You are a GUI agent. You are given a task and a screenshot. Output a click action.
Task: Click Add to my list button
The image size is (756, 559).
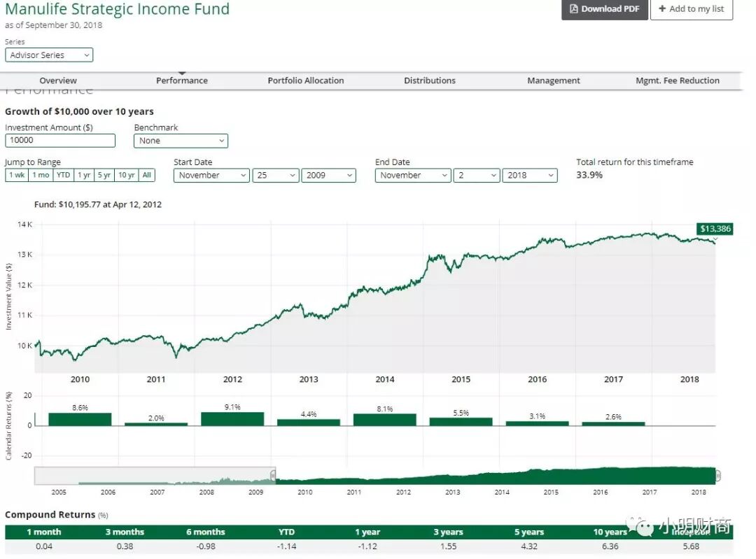[692, 8]
